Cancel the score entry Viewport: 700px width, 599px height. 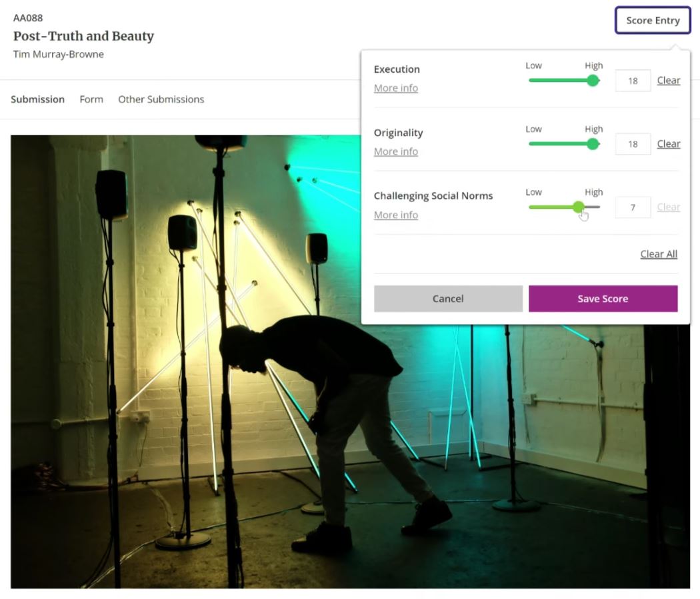[x=448, y=298]
